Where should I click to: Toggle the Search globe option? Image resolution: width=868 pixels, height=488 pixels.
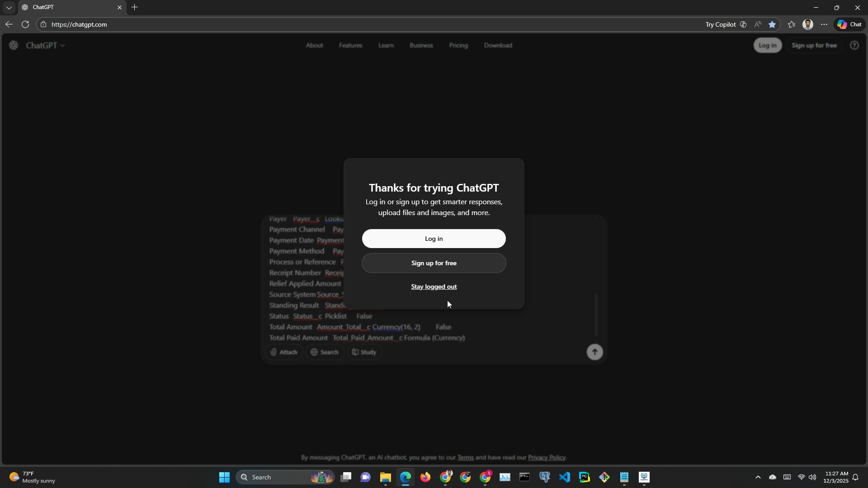coord(325,352)
